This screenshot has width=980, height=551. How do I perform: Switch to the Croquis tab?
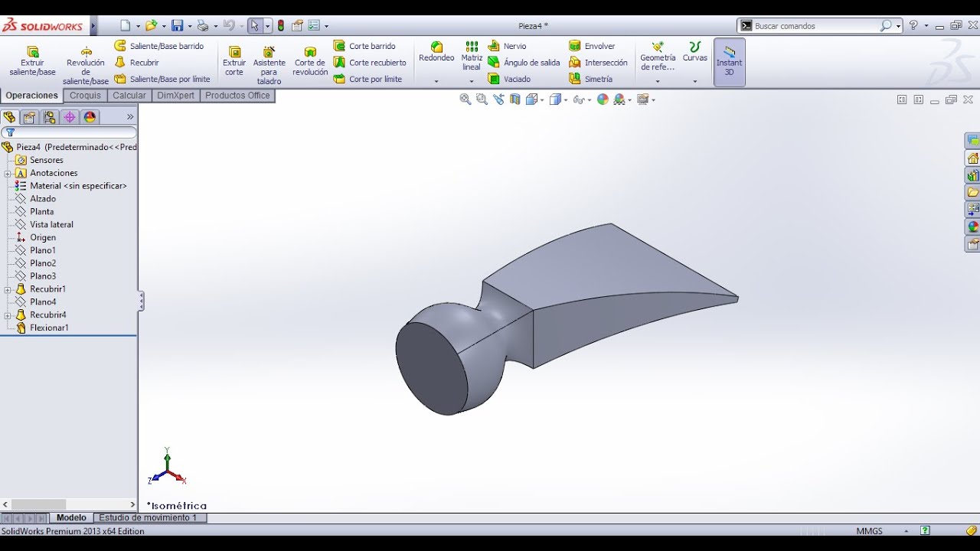(86, 96)
